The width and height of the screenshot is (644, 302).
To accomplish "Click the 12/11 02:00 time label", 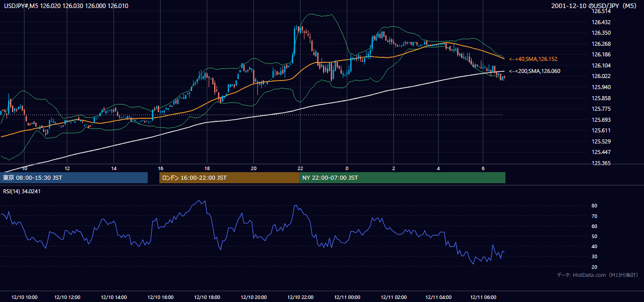I will click(394, 297).
